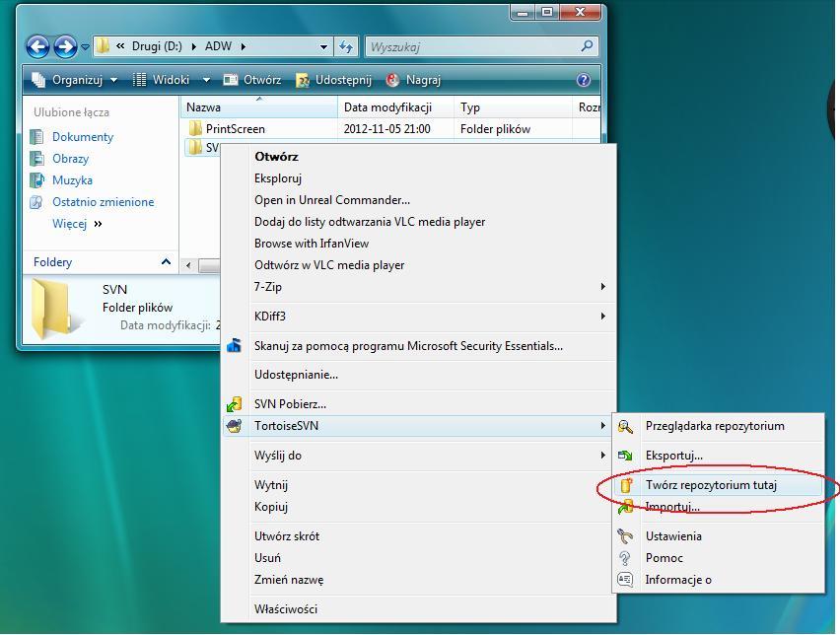This screenshot has height=635, width=840.
Task: Select the Twórz repozytorium tutaj icon
Action: coord(625,485)
